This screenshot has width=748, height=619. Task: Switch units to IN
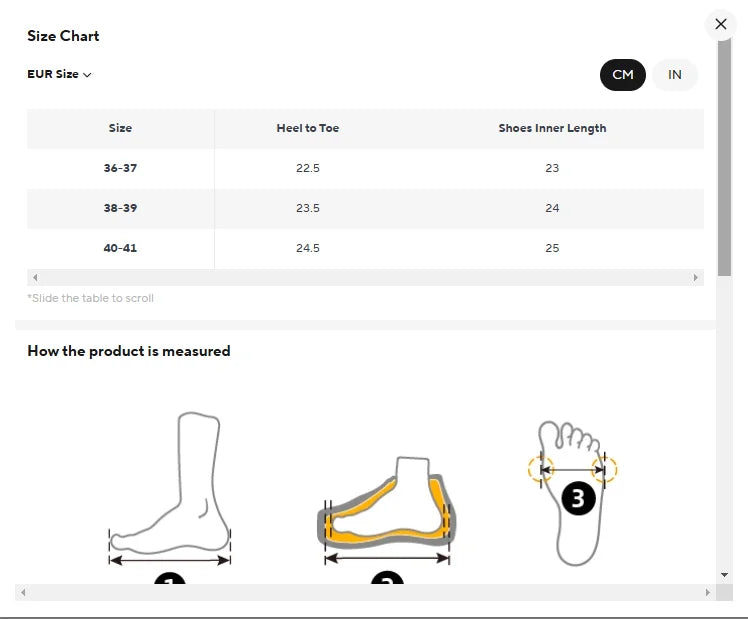point(675,75)
